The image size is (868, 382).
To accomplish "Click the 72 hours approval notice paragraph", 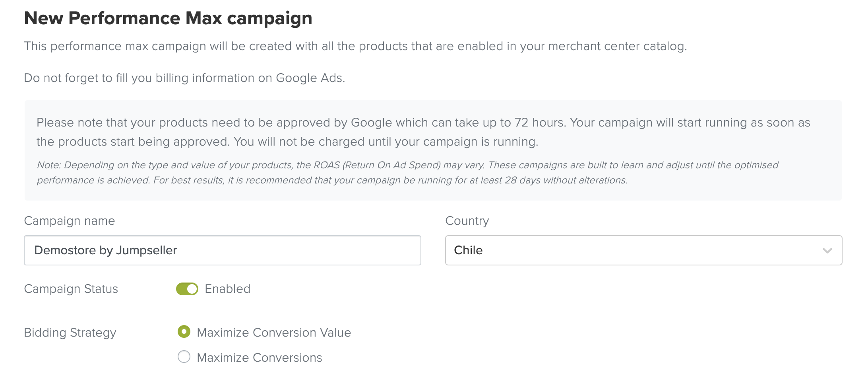I will [423, 132].
